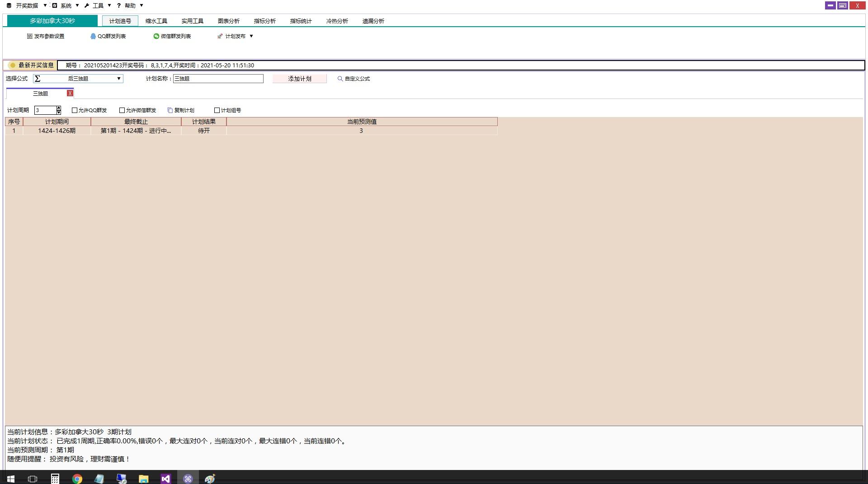The width and height of the screenshot is (868, 484).
Task: Click the 当前预测值 column header
Action: [362, 122]
